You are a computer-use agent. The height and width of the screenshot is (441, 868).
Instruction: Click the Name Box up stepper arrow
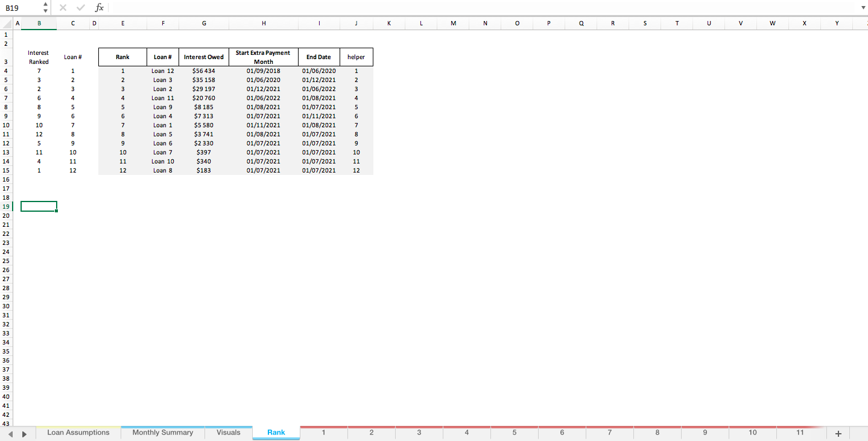click(44, 5)
